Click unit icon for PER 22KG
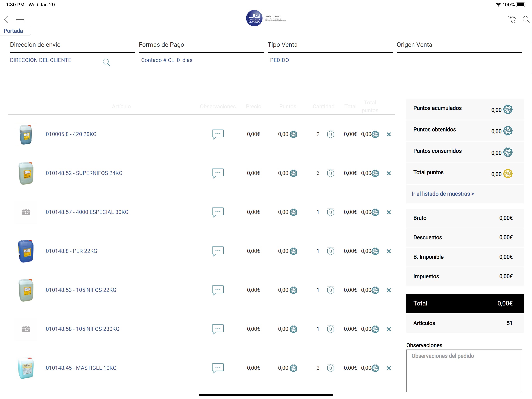Image resolution: width=532 pixels, height=399 pixels. [x=330, y=251]
